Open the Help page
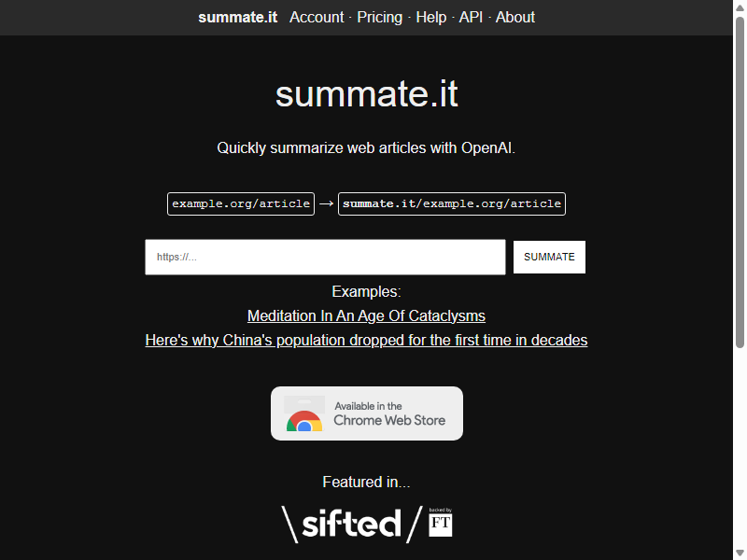747x560 pixels. click(x=431, y=17)
